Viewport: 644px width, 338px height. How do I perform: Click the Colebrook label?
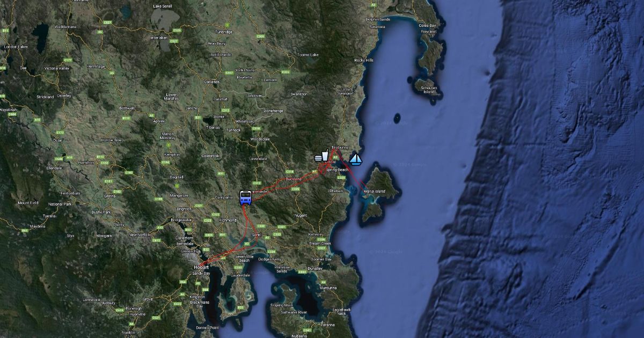pos(210,156)
